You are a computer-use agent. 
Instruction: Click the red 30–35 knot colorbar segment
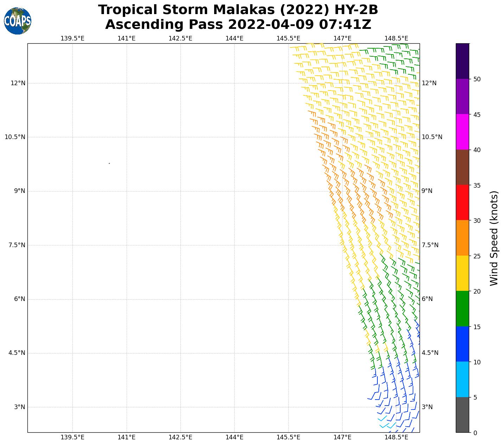tap(462, 202)
